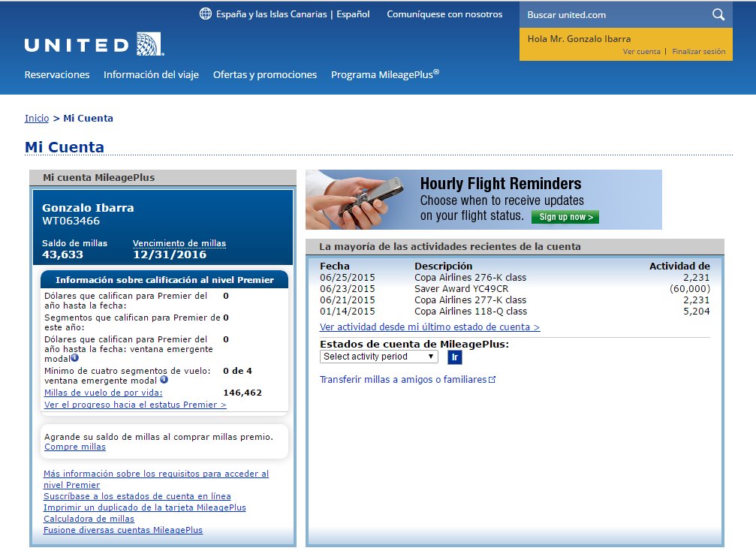Click the 'Saver Award YC49CR' entry

(x=462, y=289)
